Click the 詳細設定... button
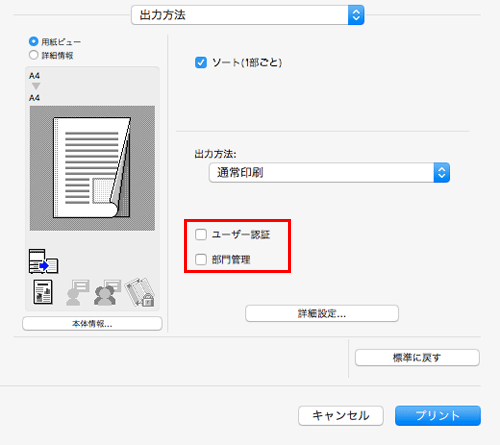Screen dimensions: 500x445 click(322, 313)
